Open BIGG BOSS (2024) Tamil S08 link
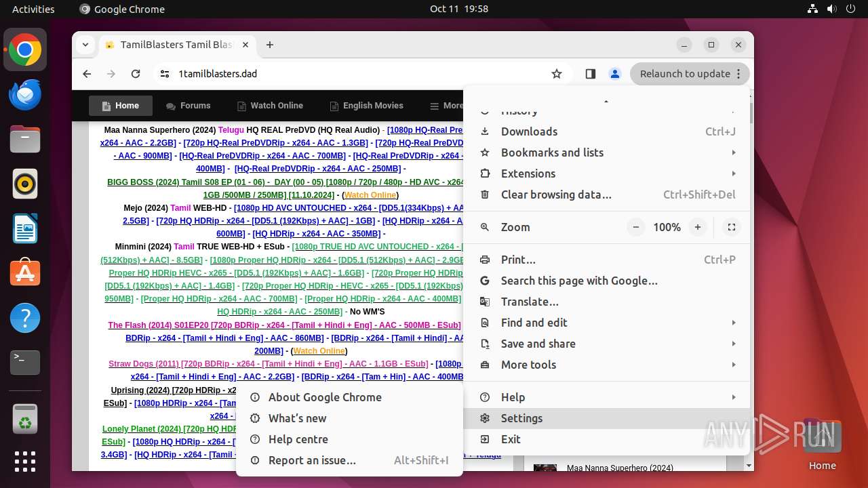 [x=285, y=182]
